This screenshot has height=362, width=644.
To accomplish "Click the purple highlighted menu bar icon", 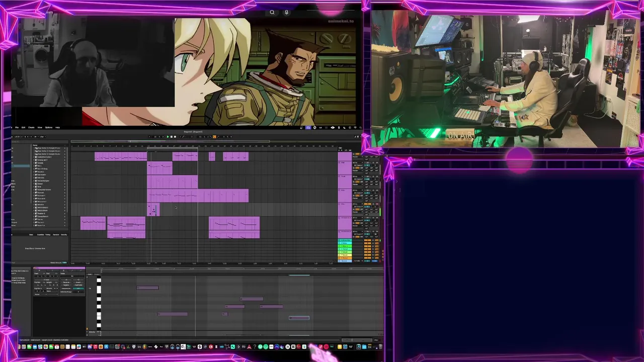I will coord(308,128).
